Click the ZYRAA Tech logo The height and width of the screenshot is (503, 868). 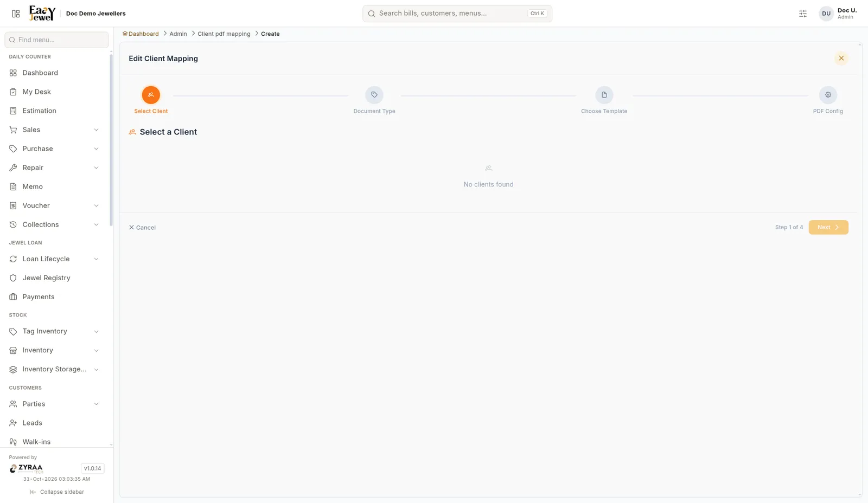(26, 468)
